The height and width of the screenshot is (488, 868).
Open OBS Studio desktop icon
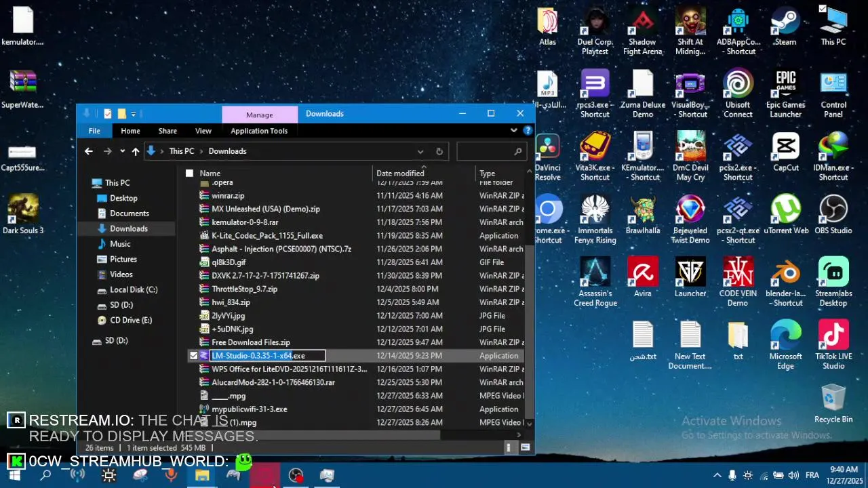pyautogui.click(x=833, y=216)
